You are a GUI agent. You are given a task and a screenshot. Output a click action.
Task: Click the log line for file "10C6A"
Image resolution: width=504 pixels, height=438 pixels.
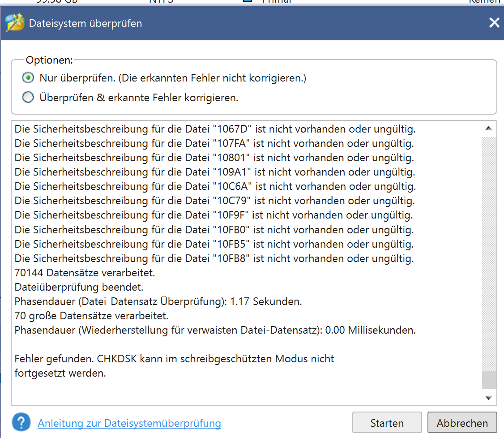point(215,186)
